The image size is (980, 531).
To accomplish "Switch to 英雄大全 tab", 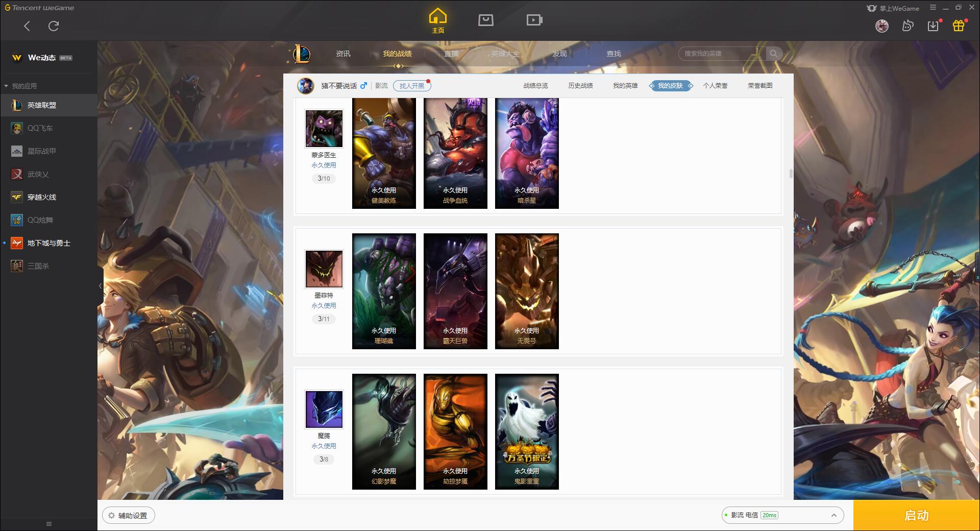I will [505, 54].
